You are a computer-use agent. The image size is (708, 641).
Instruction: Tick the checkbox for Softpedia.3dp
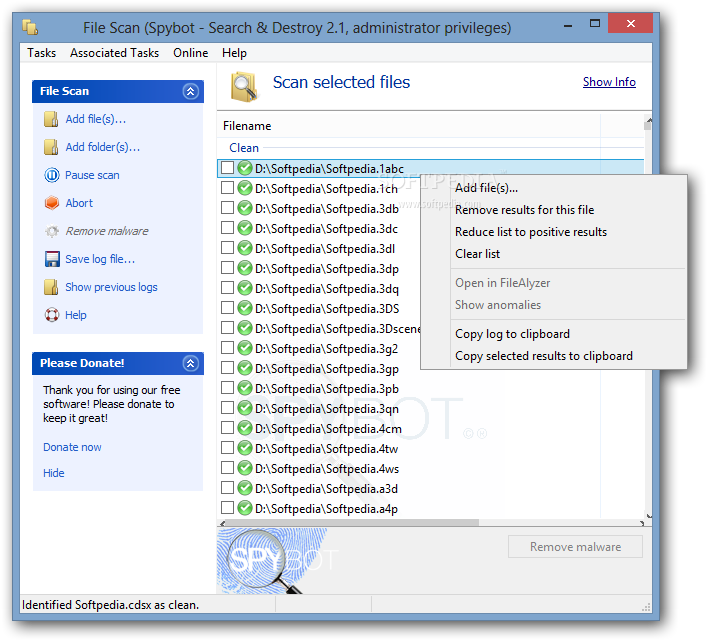pos(227,268)
